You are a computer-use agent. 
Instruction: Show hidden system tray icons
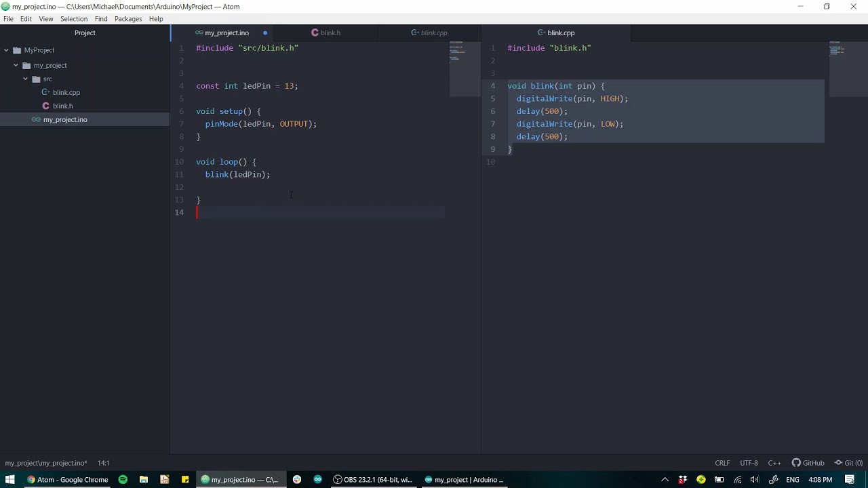pyautogui.click(x=665, y=479)
